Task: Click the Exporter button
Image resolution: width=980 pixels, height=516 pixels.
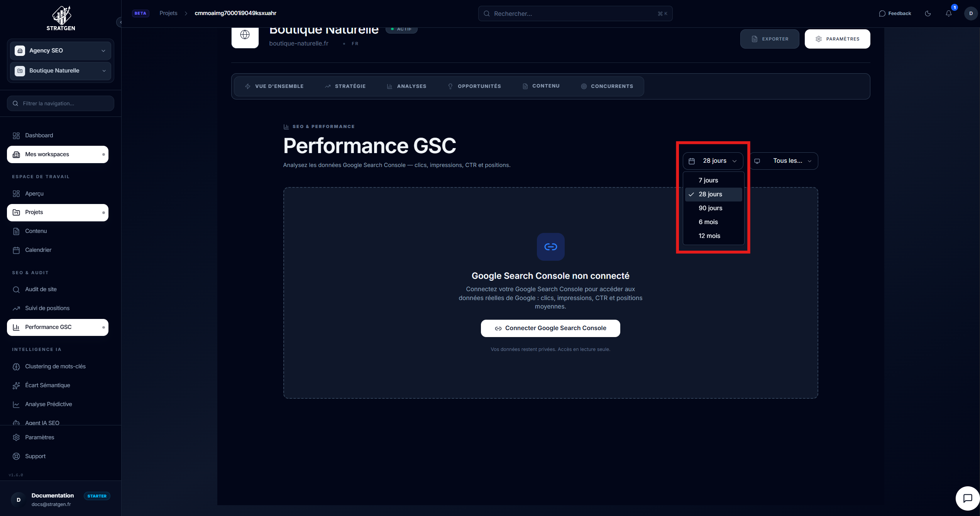Action: [x=769, y=39]
